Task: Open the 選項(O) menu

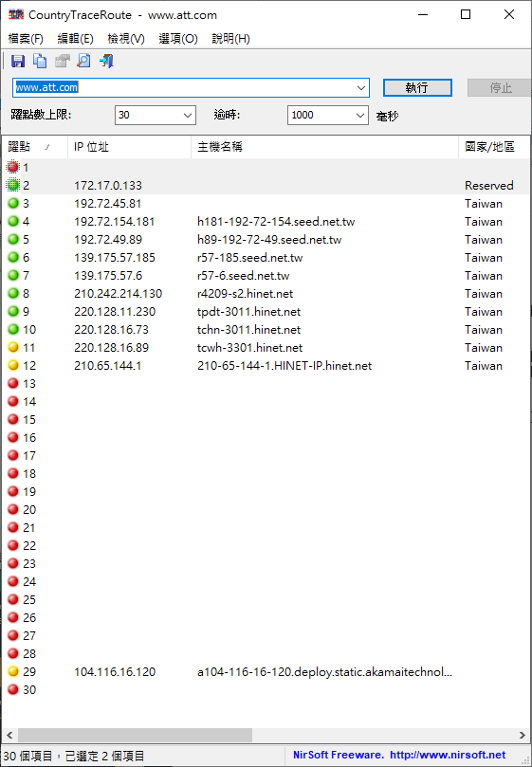Action: [178, 39]
